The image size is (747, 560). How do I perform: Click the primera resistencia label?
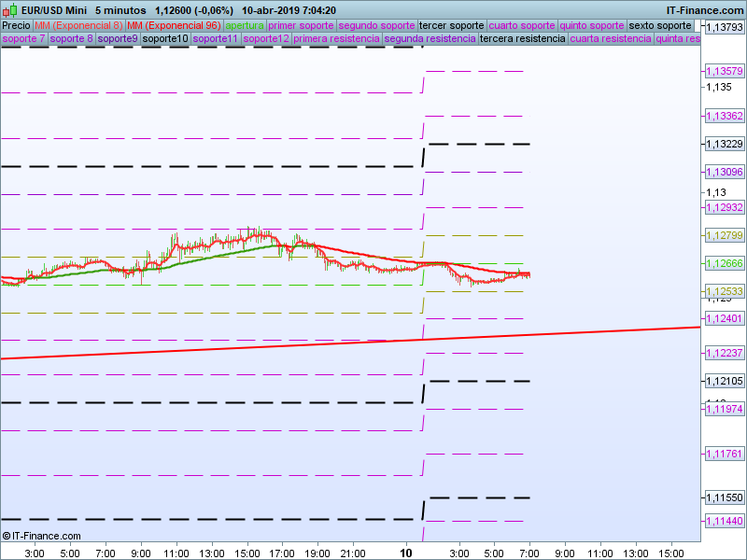coord(337,39)
